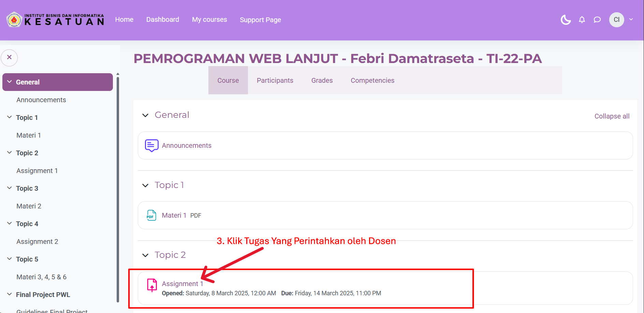Open the messages chat bubble icon
This screenshot has height=313, width=644.
(597, 20)
